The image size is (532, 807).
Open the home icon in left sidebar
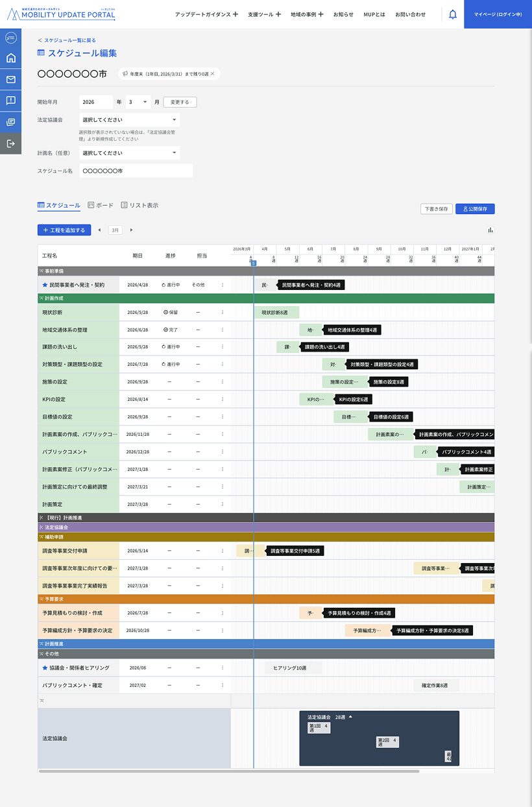pos(10,58)
